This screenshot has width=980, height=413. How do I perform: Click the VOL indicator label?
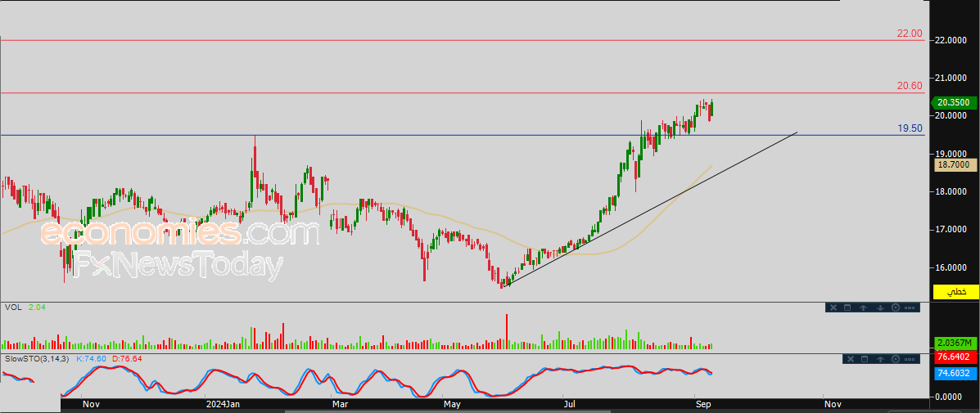(x=13, y=308)
